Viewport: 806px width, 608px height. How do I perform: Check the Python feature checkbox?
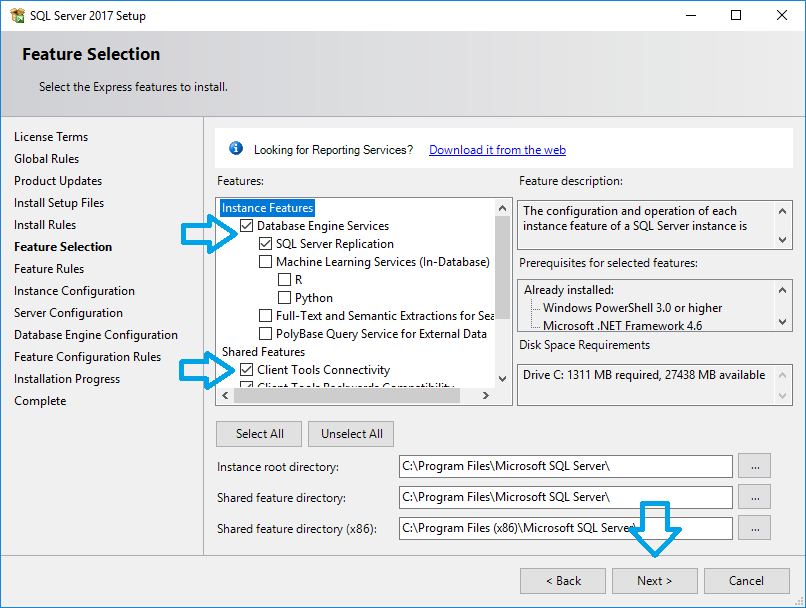tap(285, 298)
